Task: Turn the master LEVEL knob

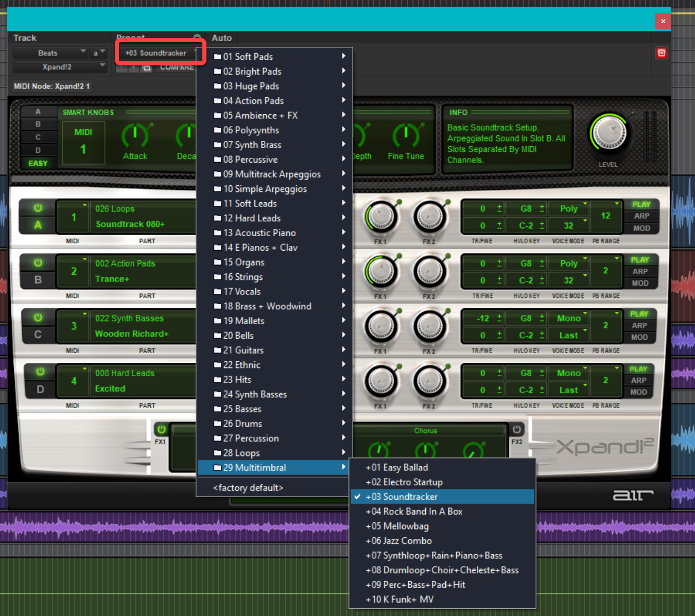Action: coord(608,133)
